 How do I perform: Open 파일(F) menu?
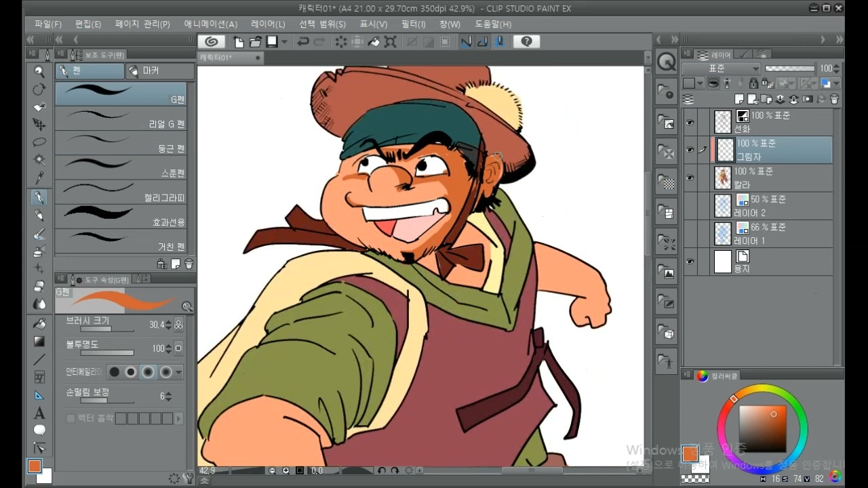coord(47,24)
